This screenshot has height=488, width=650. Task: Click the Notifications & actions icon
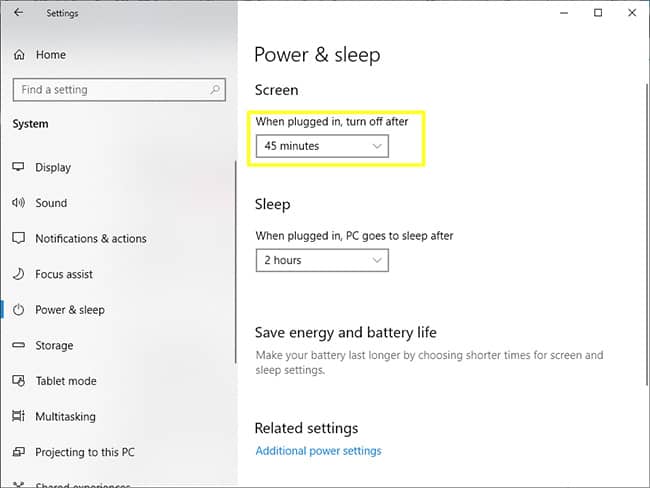click(x=18, y=238)
